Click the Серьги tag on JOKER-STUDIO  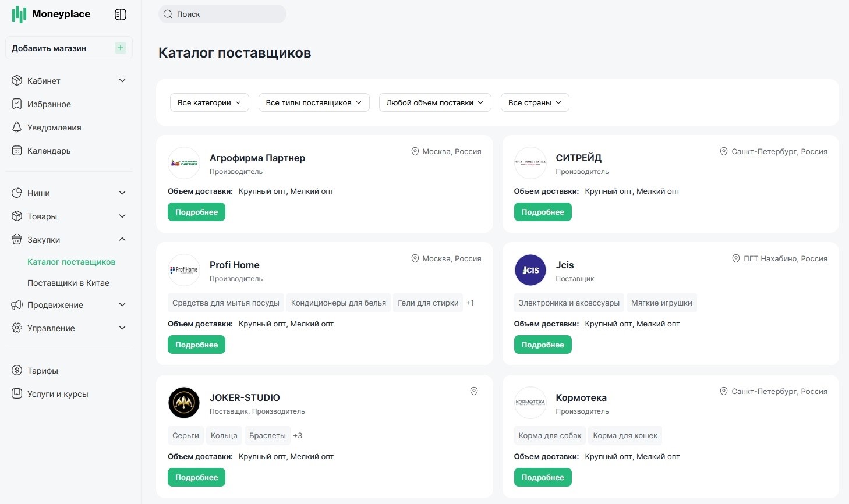(x=186, y=435)
